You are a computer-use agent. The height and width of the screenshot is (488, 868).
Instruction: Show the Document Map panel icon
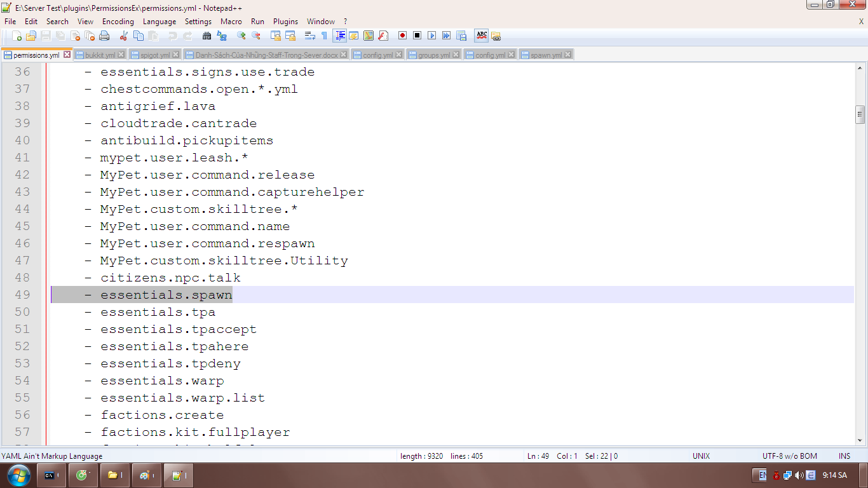(x=369, y=36)
